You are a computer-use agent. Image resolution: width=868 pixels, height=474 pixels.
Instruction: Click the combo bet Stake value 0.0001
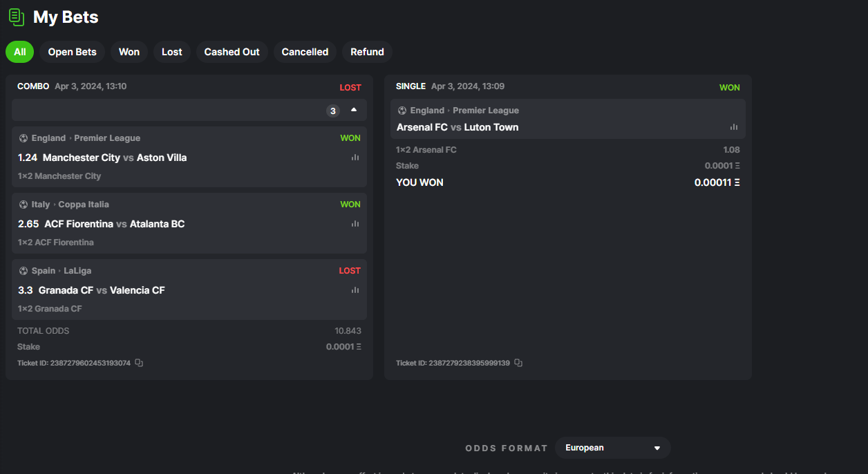tap(344, 347)
